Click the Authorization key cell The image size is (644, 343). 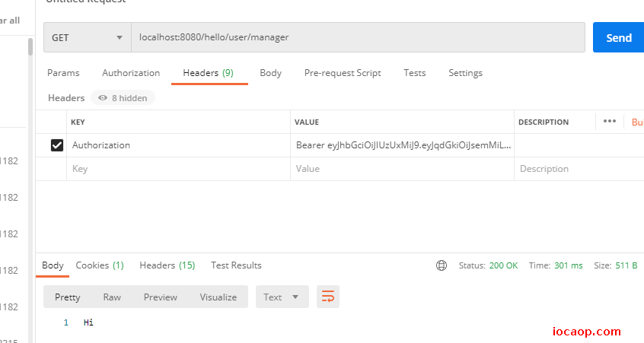click(x=178, y=145)
